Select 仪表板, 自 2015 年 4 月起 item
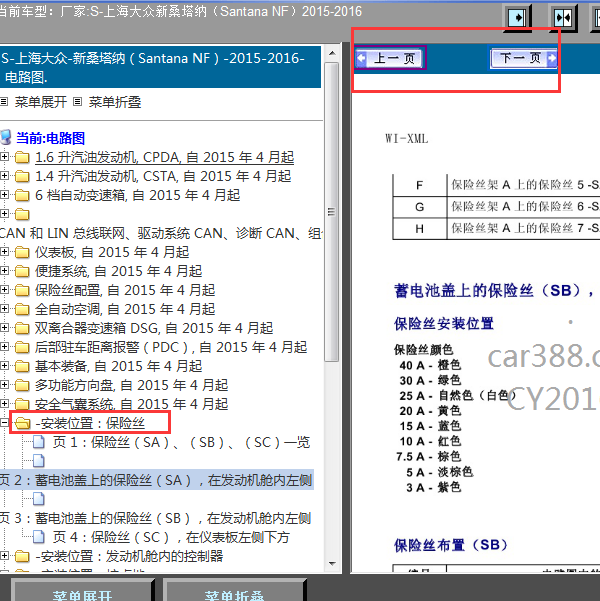 (112, 252)
